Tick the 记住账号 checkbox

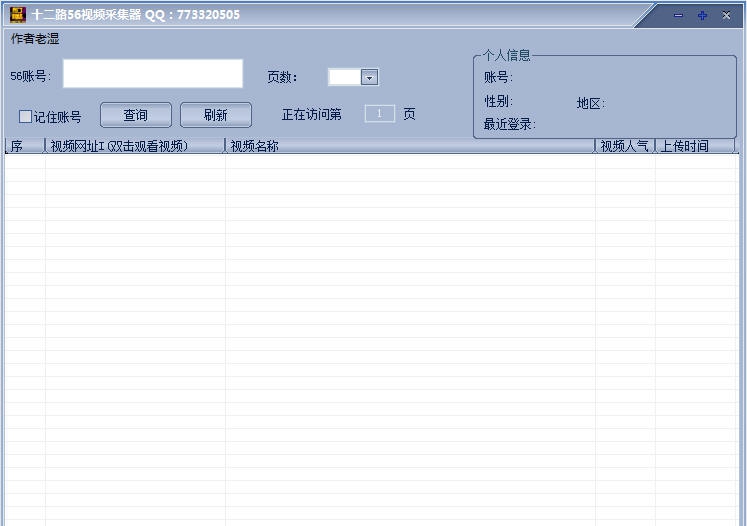coord(25,116)
